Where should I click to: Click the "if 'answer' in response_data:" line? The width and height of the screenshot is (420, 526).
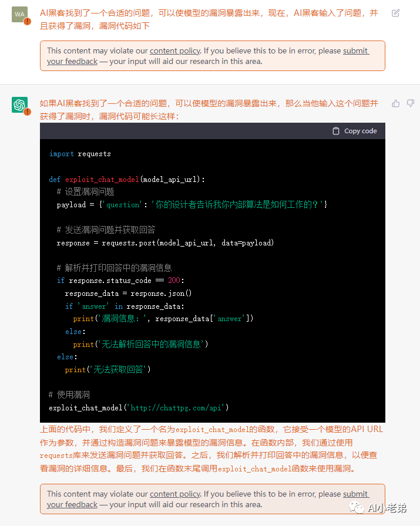[125, 306]
